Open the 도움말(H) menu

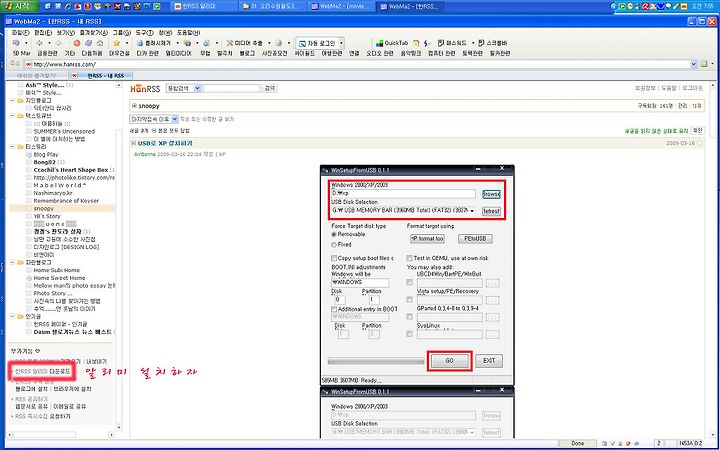[x=188, y=33]
